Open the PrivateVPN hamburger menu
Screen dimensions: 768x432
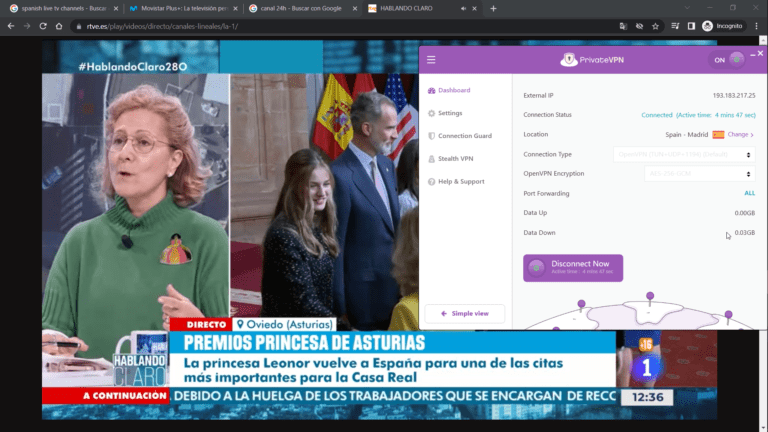coord(431,60)
